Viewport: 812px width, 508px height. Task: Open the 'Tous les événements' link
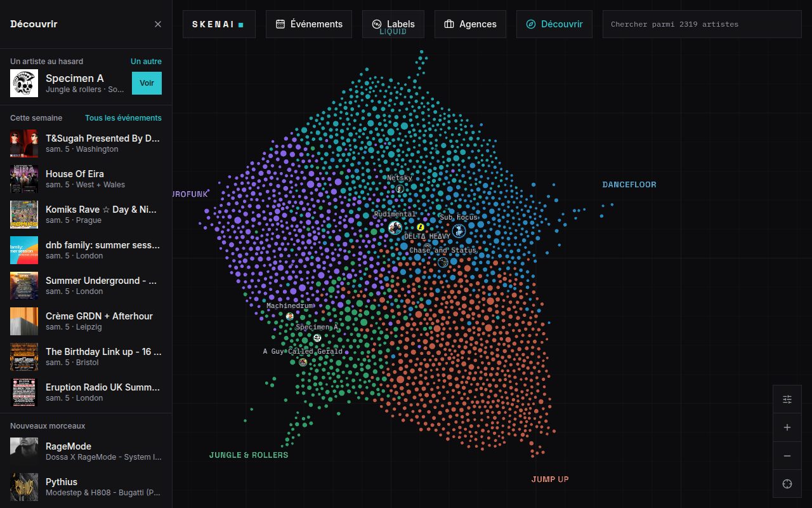click(x=123, y=118)
